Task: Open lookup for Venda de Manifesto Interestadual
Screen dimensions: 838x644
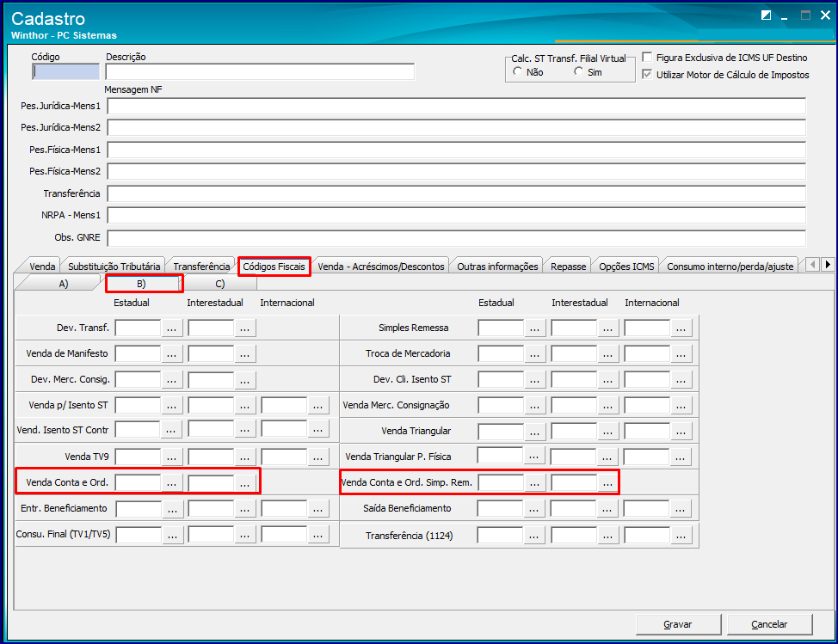Action: coord(244,354)
